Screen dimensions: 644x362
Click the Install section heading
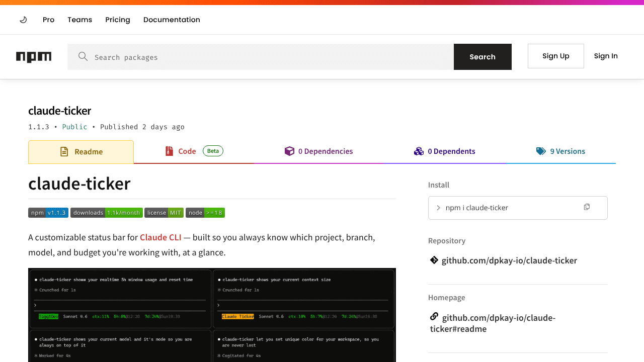pos(439,185)
